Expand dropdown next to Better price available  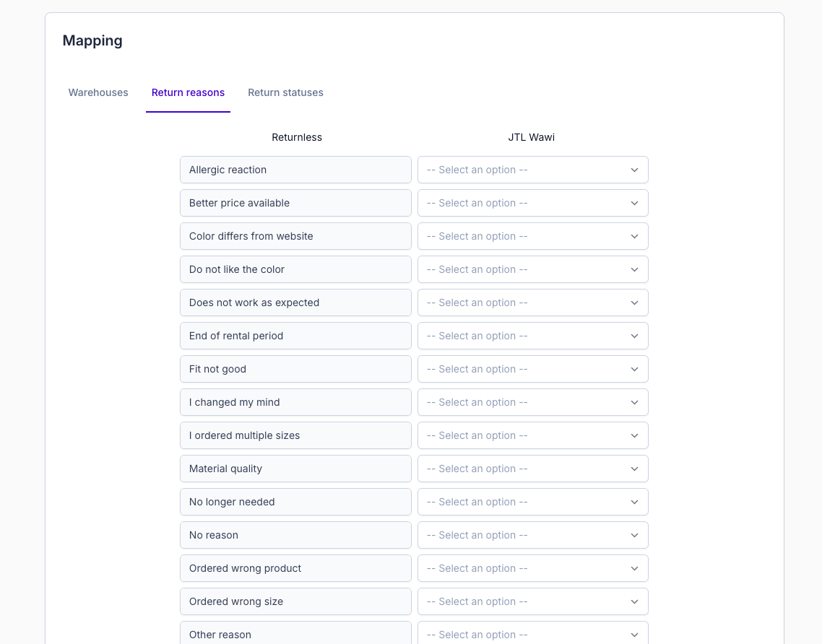pos(532,203)
